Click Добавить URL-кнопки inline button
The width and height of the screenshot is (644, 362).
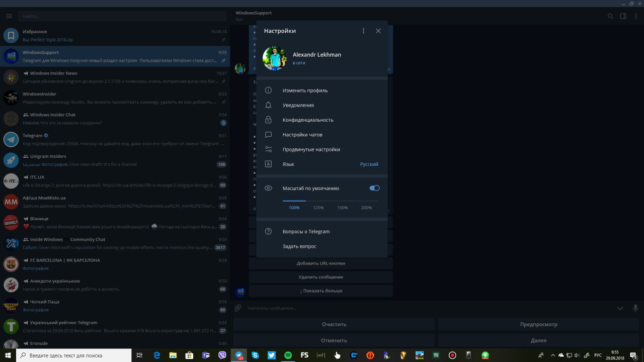pyautogui.click(x=321, y=263)
